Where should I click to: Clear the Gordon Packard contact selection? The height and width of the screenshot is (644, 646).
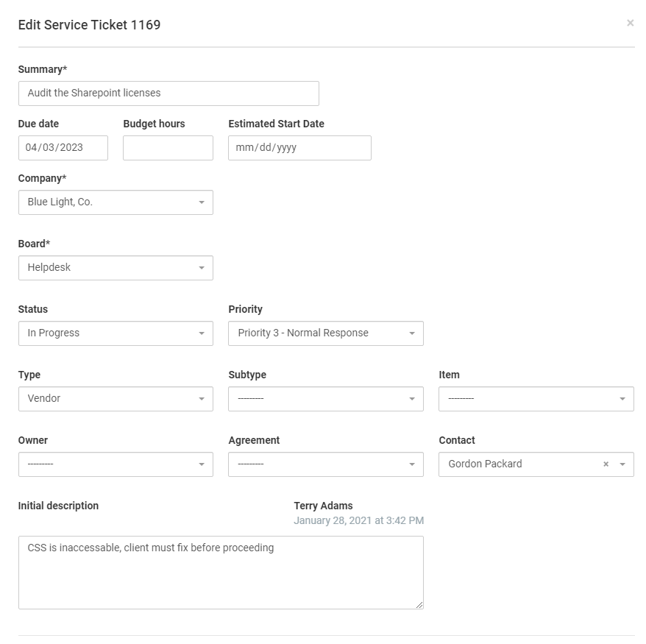pyautogui.click(x=606, y=464)
